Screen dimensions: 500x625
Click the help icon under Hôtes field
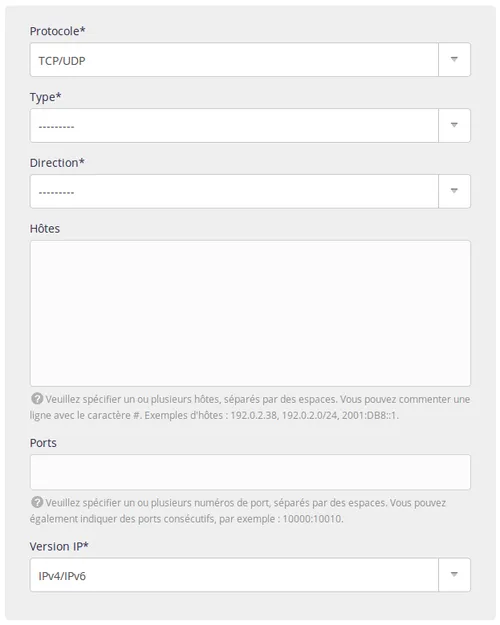click(37, 398)
